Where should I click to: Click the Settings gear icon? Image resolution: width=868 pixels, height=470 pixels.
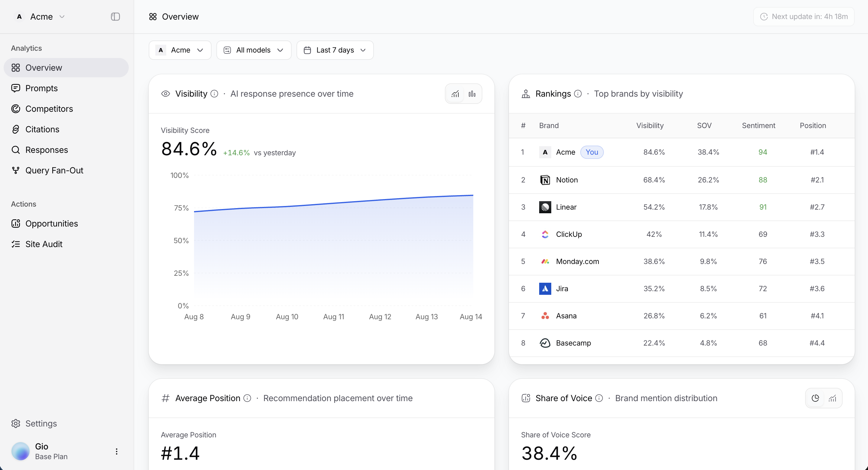point(15,423)
